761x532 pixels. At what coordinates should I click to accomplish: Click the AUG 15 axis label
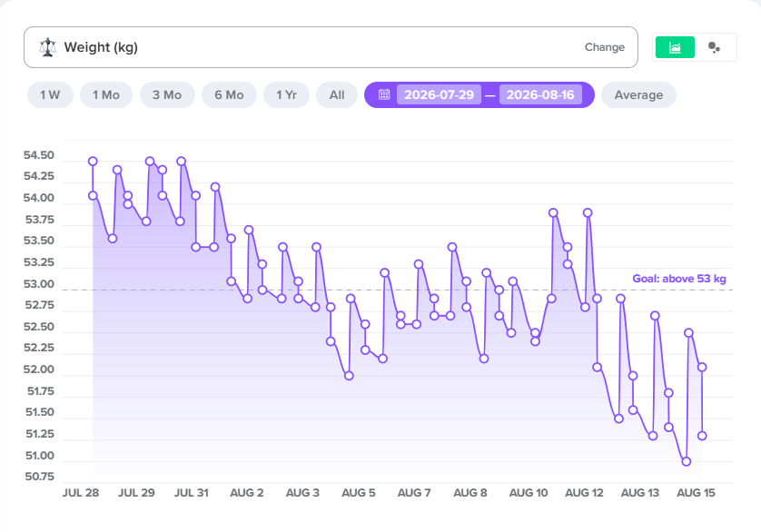[696, 493]
